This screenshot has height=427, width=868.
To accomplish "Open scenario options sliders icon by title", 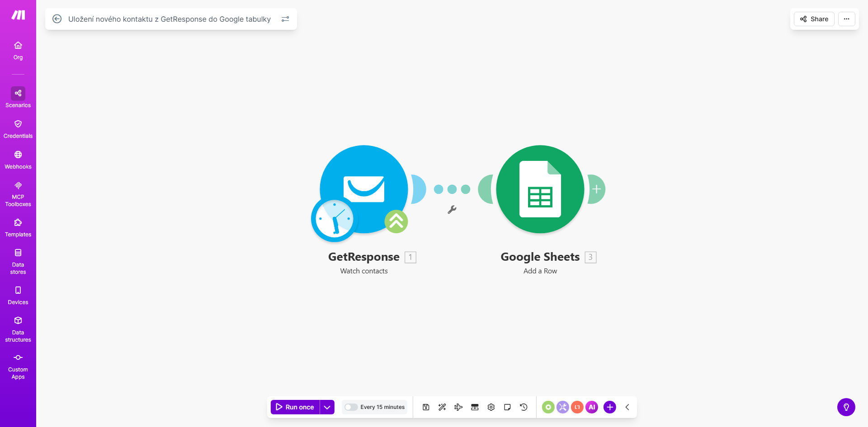I will 285,19.
